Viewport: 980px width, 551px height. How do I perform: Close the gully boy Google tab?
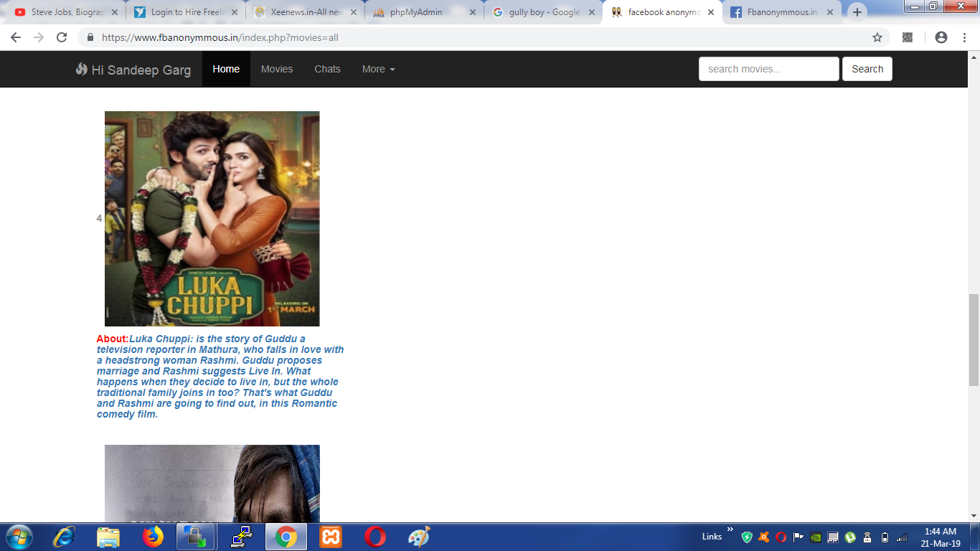[x=592, y=12]
